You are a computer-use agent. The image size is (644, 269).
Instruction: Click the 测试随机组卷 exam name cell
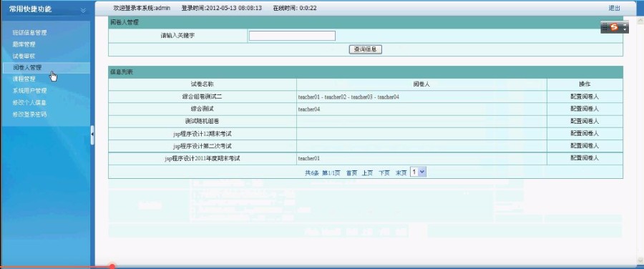(x=202, y=122)
